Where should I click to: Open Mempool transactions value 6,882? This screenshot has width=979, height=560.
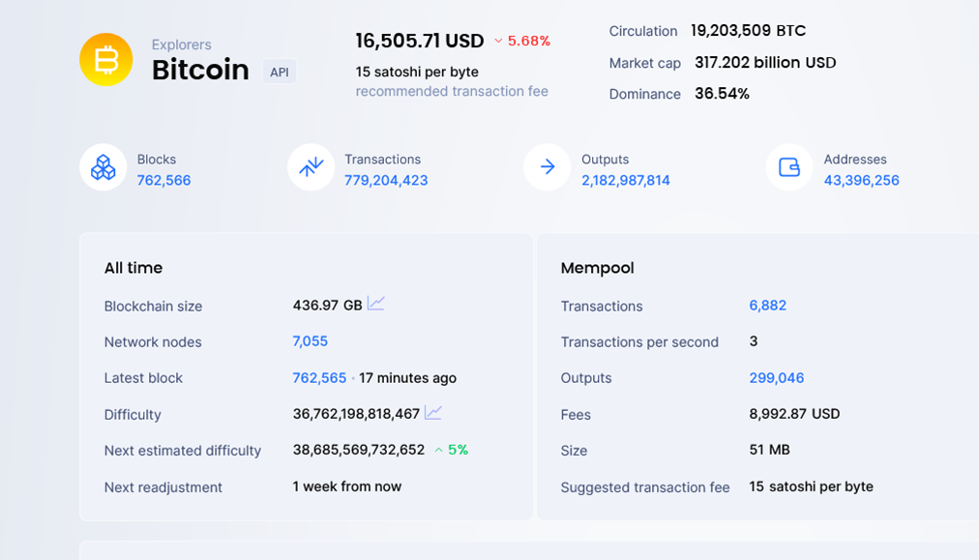(768, 306)
